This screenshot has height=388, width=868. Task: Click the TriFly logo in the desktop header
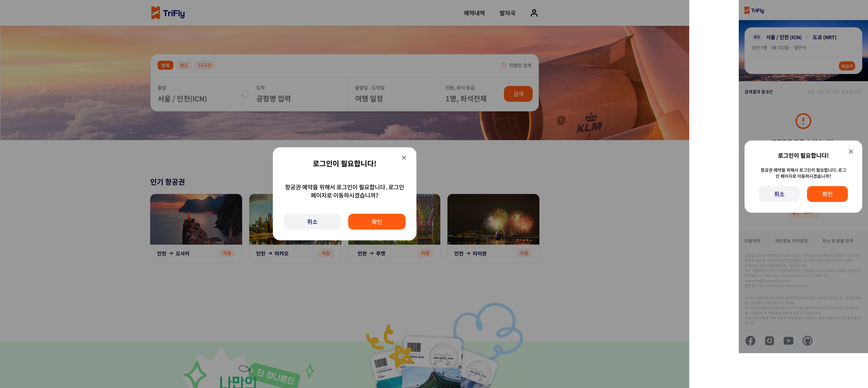click(x=168, y=13)
